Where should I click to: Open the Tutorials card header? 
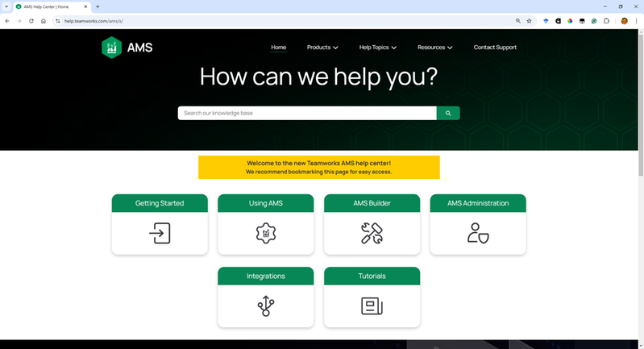(x=372, y=276)
